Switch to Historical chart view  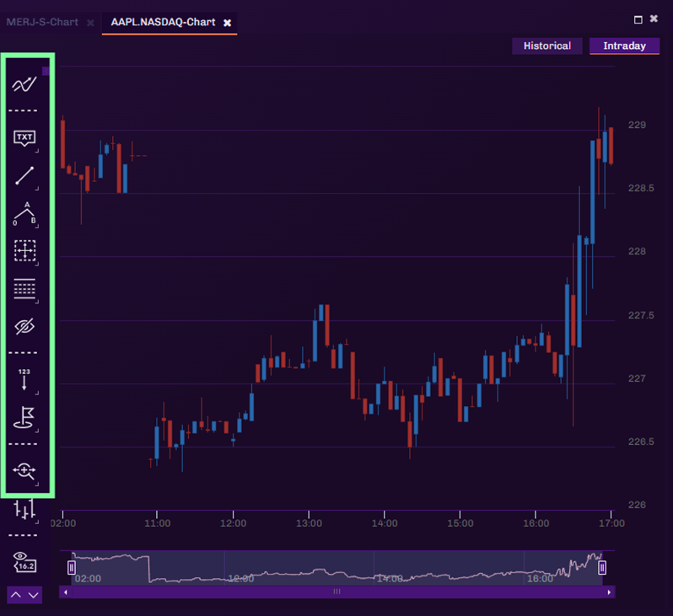pyautogui.click(x=546, y=46)
